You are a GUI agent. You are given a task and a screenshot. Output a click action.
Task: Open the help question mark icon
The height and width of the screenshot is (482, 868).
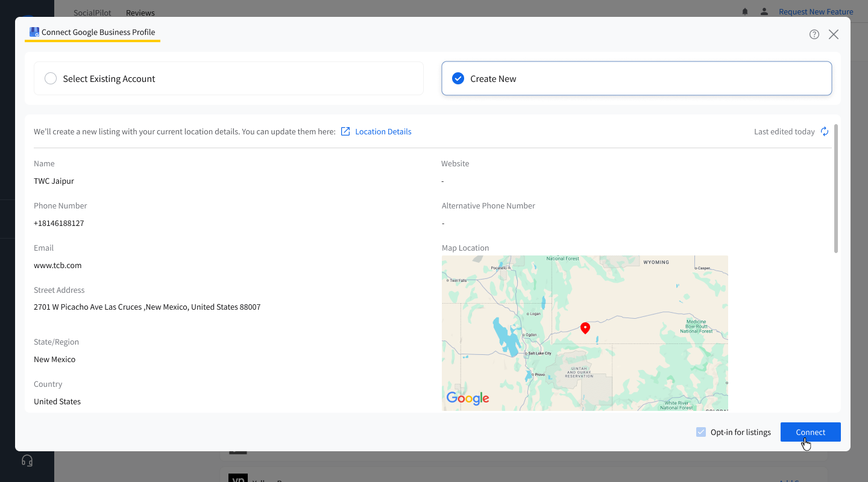[814, 34]
